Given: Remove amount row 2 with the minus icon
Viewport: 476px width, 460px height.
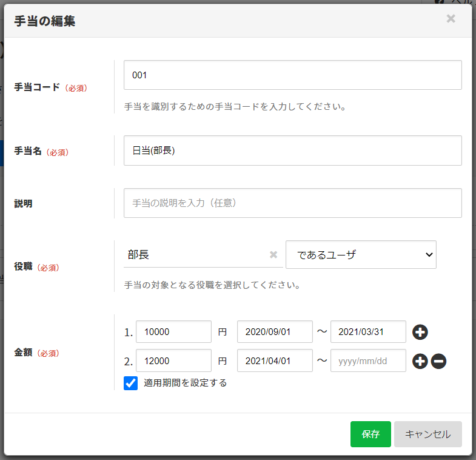Looking at the screenshot, I should (439, 361).
